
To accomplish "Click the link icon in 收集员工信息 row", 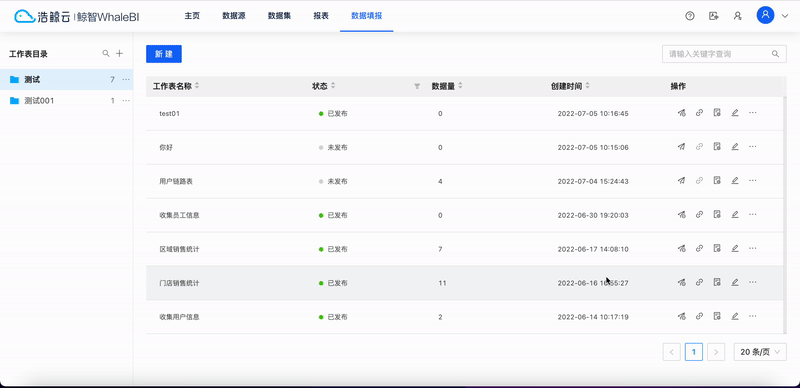I will [699, 214].
